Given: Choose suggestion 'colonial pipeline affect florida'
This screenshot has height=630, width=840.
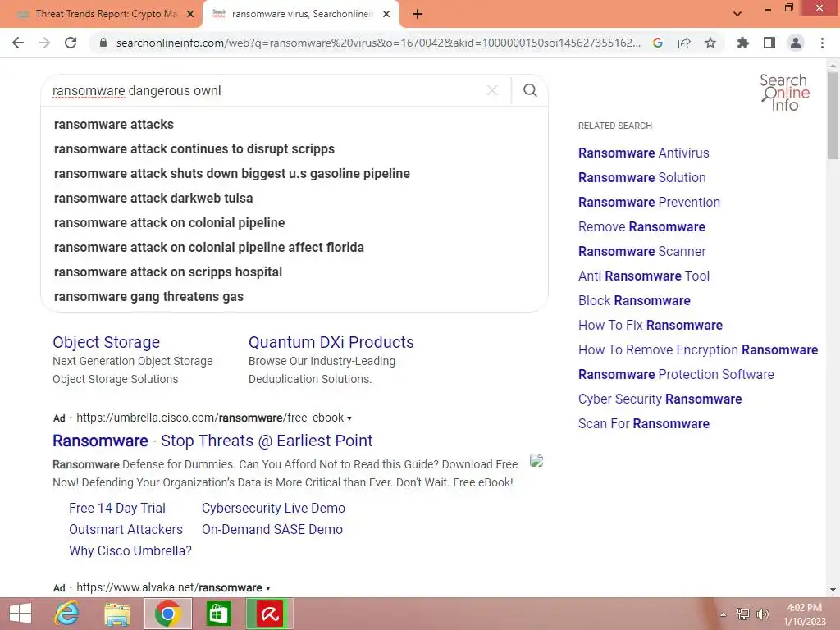Looking at the screenshot, I should [x=209, y=248].
